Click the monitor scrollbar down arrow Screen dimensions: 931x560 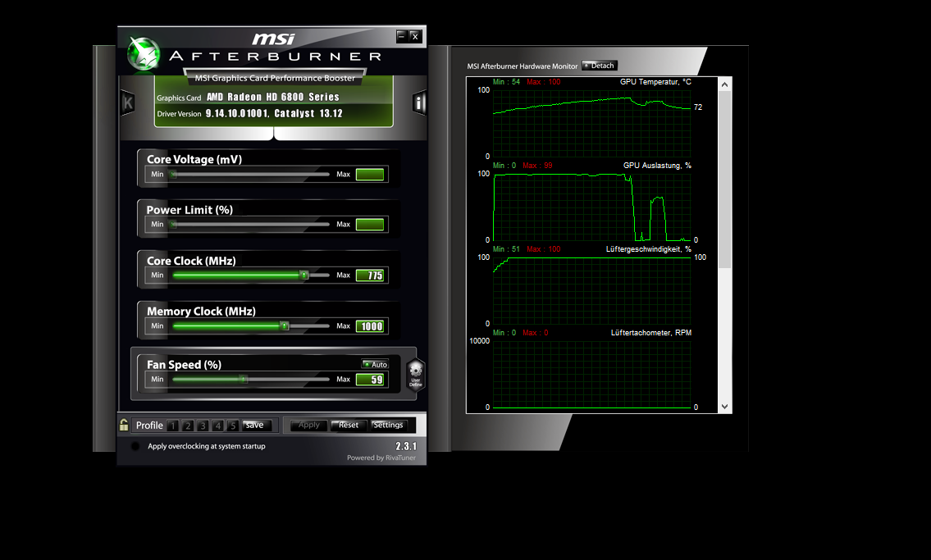pyautogui.click(x=724, y=407)
